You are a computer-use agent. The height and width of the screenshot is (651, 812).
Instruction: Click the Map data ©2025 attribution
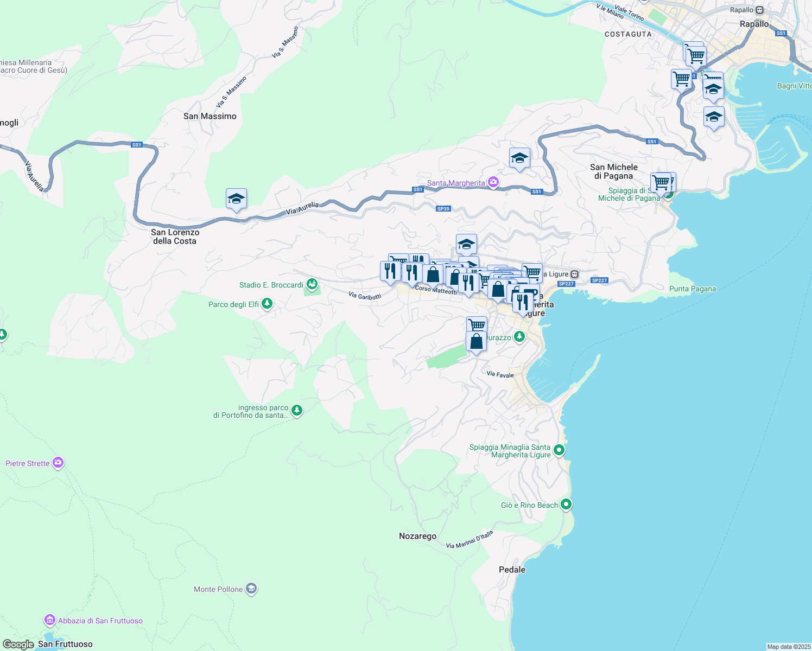pos(789,647)
